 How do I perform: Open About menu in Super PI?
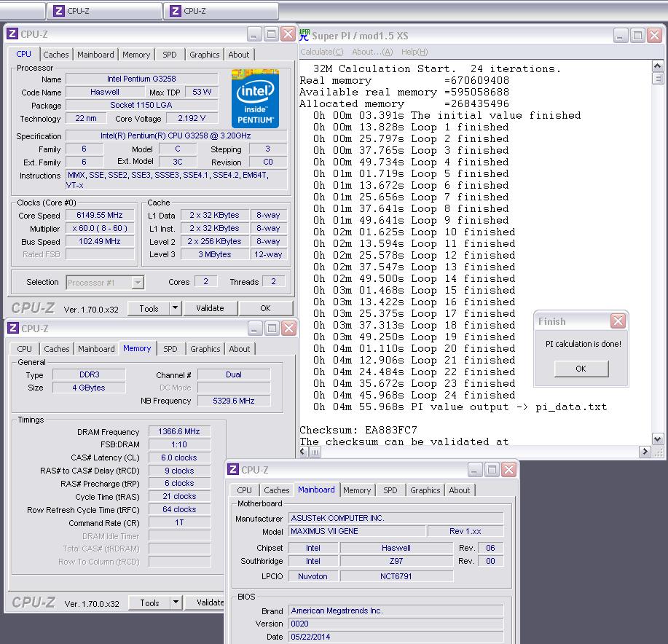coord(372,52)
